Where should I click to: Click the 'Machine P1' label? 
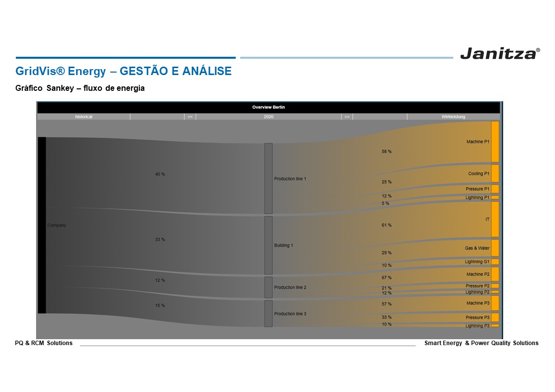pos(478,142)
